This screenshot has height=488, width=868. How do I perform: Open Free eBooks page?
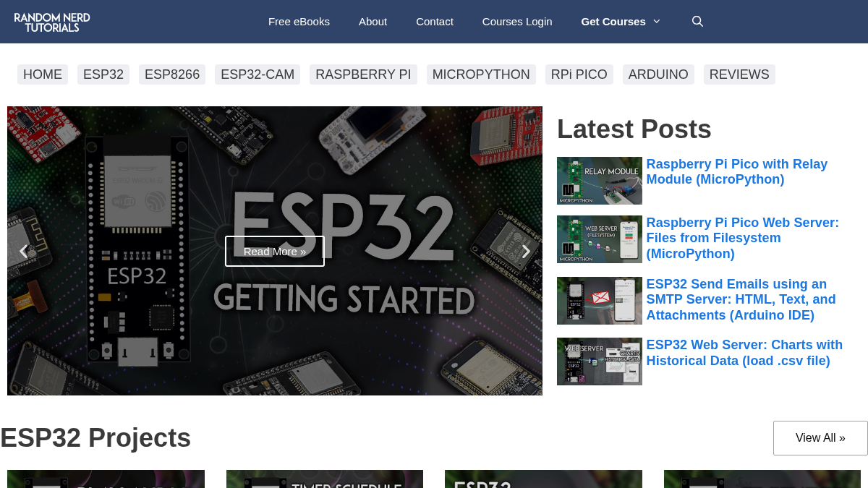click(x=299, y=22)
